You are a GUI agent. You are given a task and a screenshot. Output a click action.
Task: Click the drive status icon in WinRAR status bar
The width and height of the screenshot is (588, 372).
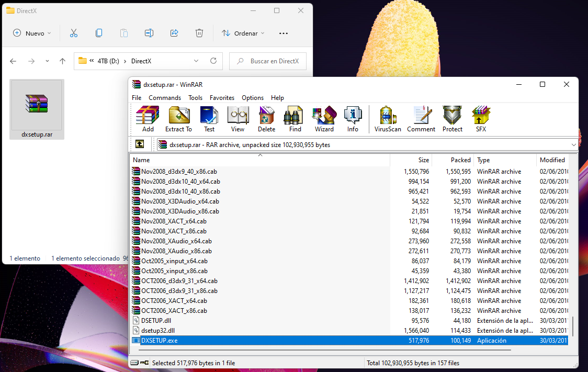(x=134, y=363)
